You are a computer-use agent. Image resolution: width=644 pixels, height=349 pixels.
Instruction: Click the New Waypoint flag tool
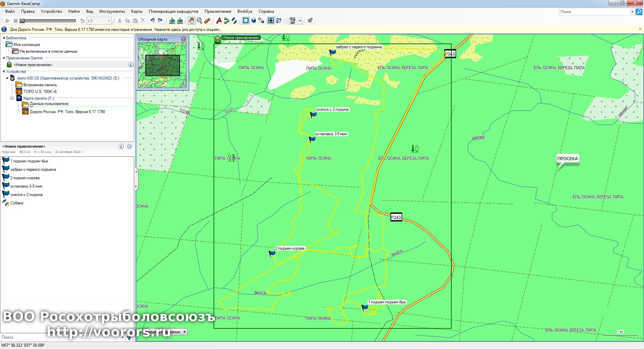[219, 21]
